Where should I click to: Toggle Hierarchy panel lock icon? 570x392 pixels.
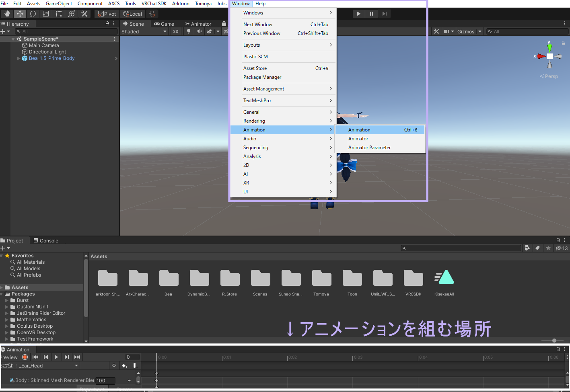tap(107, 24)
